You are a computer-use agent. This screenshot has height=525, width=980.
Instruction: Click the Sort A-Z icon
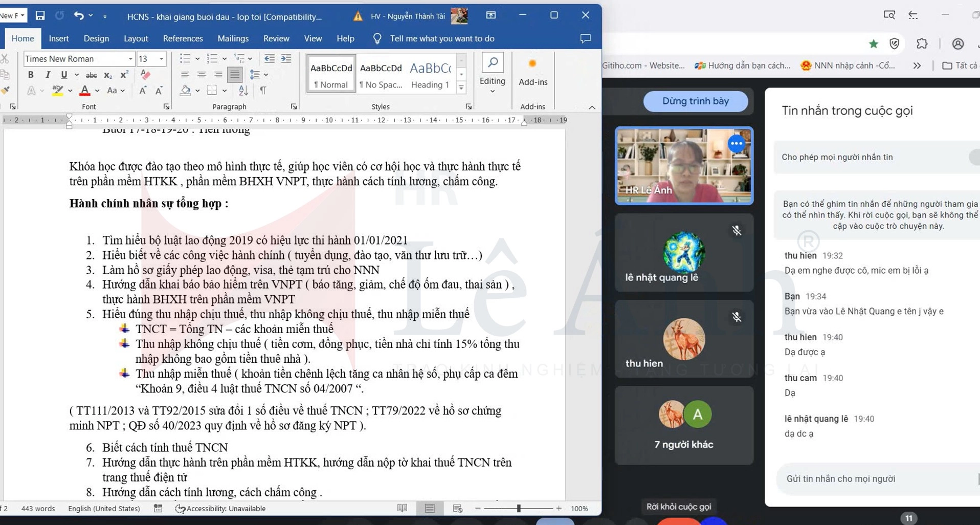tap(243, 91)
